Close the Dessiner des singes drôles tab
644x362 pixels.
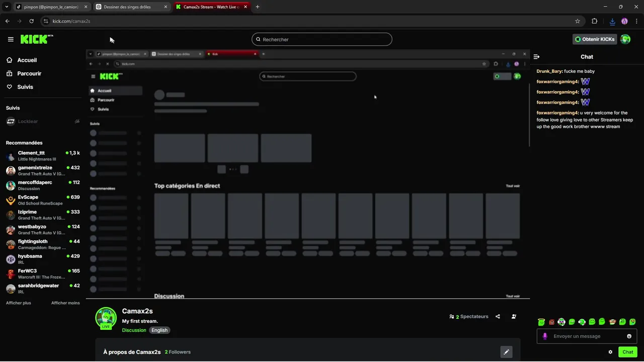pos(165,7)
